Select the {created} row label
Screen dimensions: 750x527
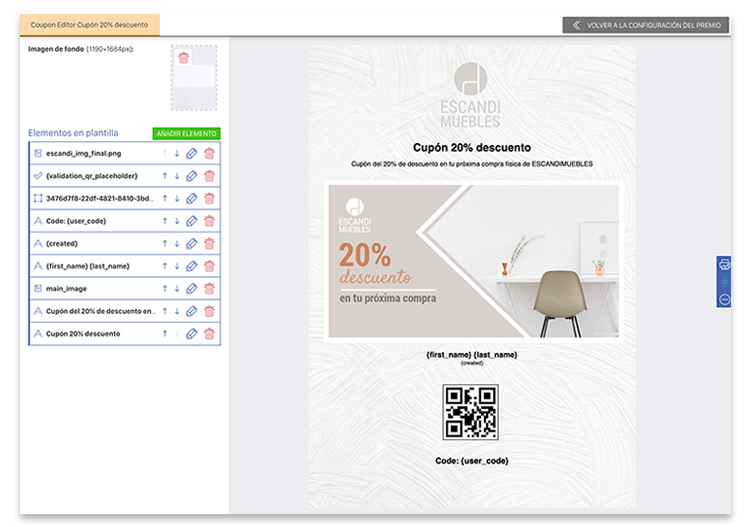(x=62, y=243)
